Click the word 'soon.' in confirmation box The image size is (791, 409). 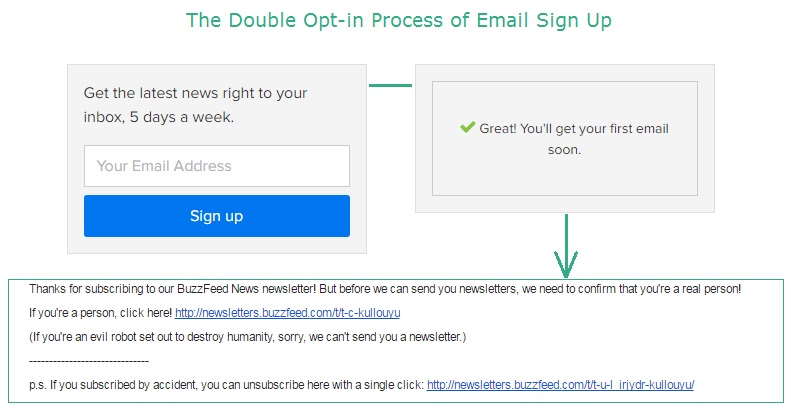564,150
